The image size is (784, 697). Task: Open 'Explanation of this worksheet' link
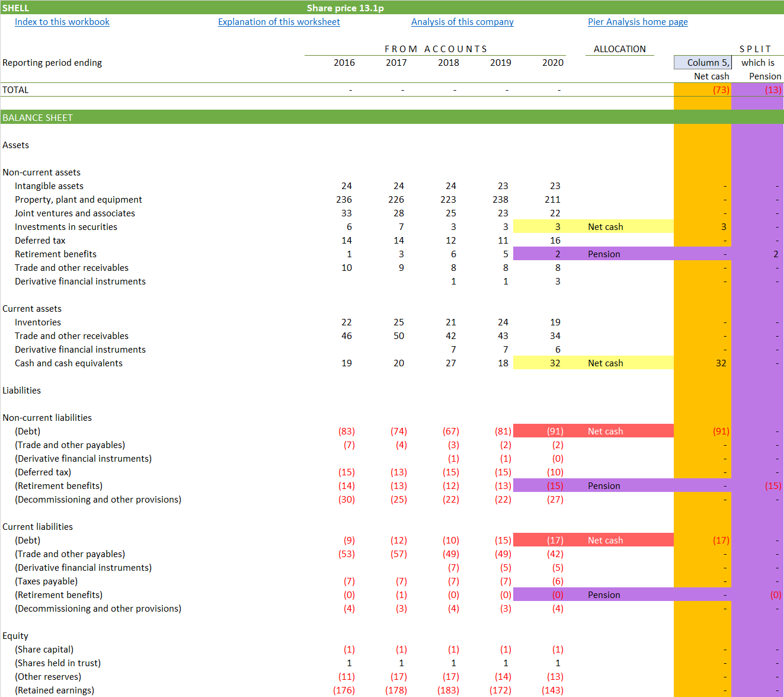(x=279, y=22)
